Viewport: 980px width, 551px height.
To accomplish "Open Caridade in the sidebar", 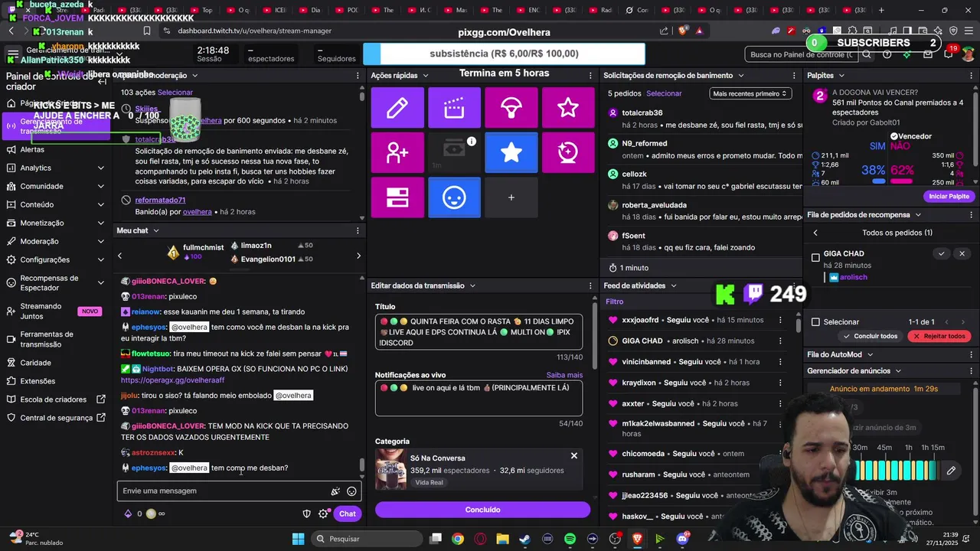I will pos(36,363).
